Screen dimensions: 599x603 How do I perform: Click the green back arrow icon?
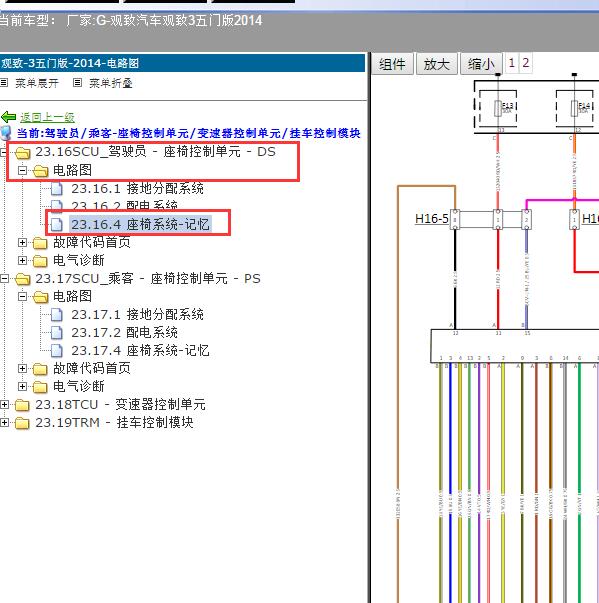coord(8,117)
